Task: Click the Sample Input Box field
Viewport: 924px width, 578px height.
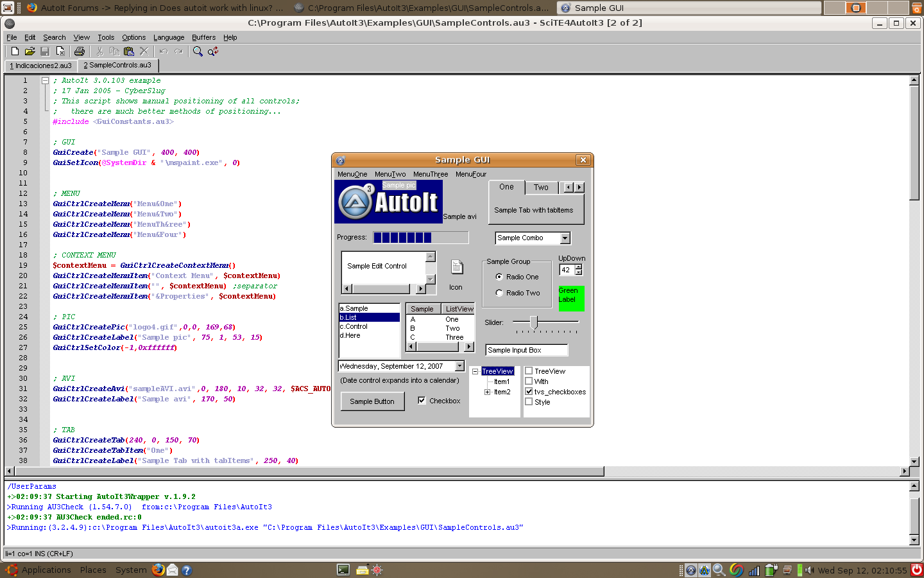Action: tap(527, 350)
